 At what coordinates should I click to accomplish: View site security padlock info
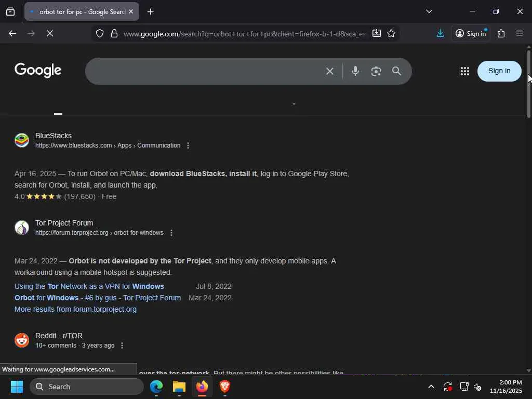point(114,33)
